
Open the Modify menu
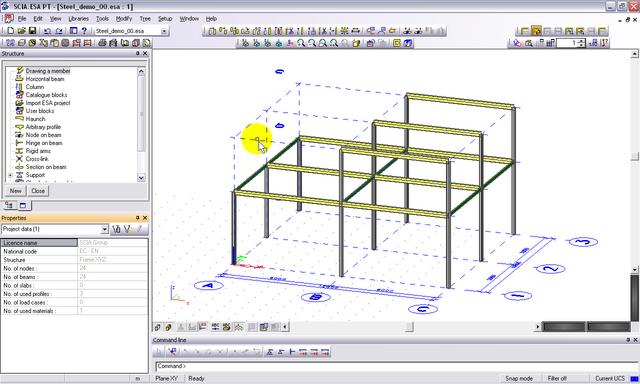(x=124, y=19)
